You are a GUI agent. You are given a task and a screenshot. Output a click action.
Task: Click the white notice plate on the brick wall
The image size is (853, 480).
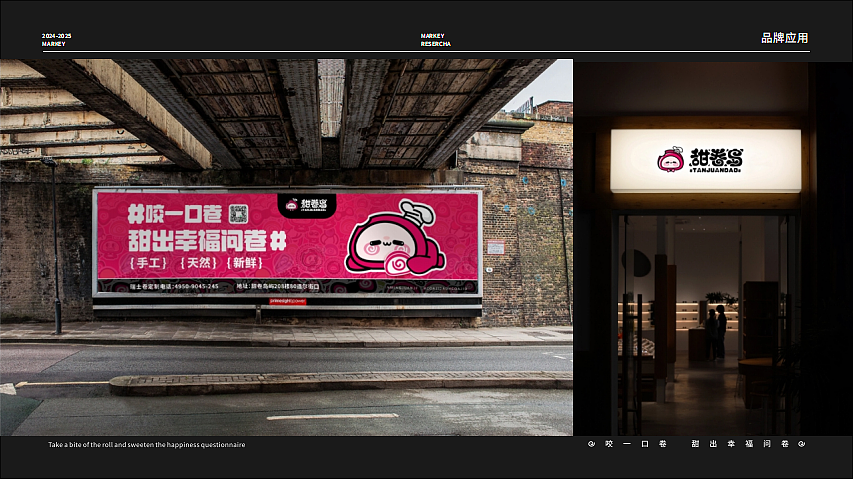(x=496, y=248)
